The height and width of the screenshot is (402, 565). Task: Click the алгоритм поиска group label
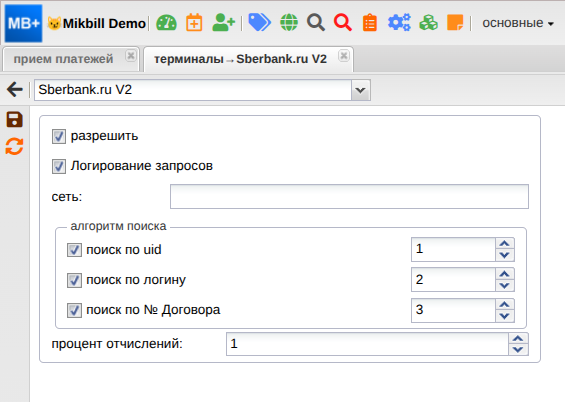tap(118, 226)
